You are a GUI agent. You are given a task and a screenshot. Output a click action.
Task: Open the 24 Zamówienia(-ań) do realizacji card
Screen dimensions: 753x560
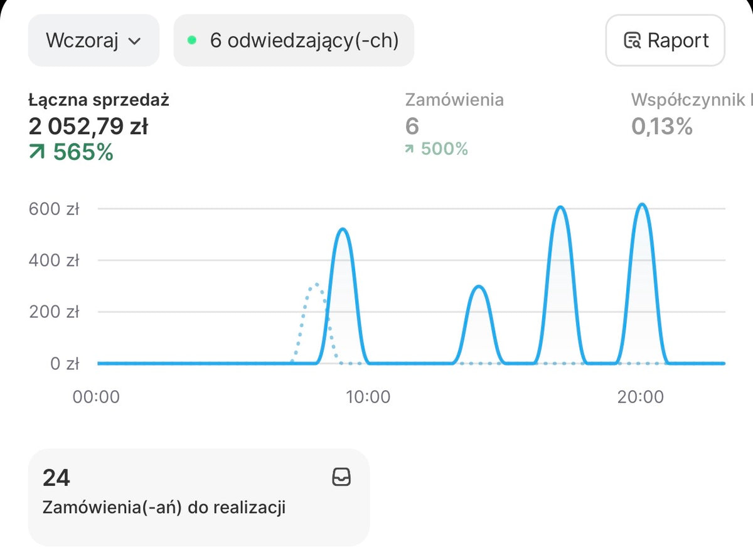tap(199, 497)
